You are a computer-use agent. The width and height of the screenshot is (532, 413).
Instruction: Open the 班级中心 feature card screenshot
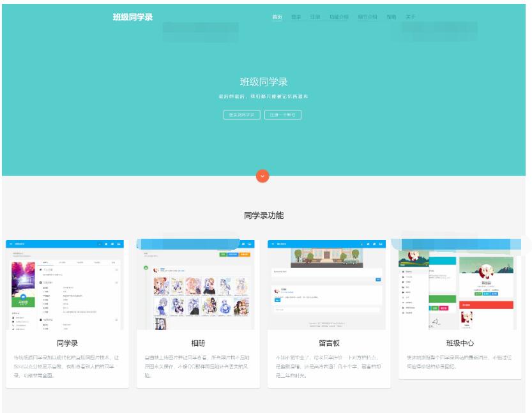click(x=460, y=285)
